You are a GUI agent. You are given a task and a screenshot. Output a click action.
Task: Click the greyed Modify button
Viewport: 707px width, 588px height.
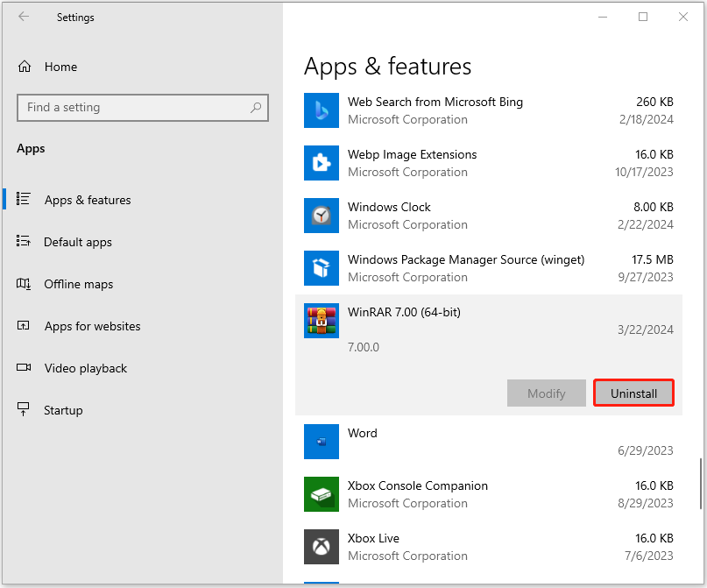click(x=547, y=393)
